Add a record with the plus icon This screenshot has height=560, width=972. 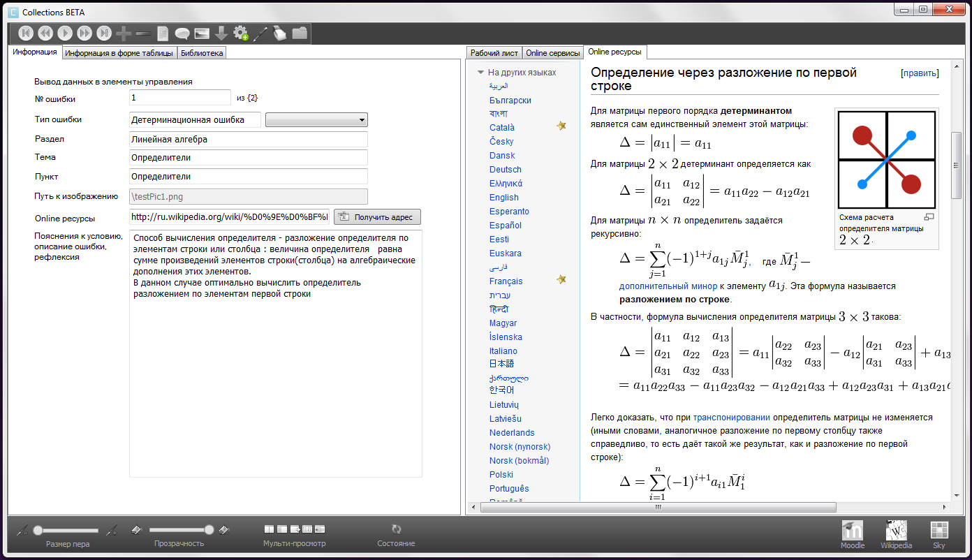tap(124, 33)
